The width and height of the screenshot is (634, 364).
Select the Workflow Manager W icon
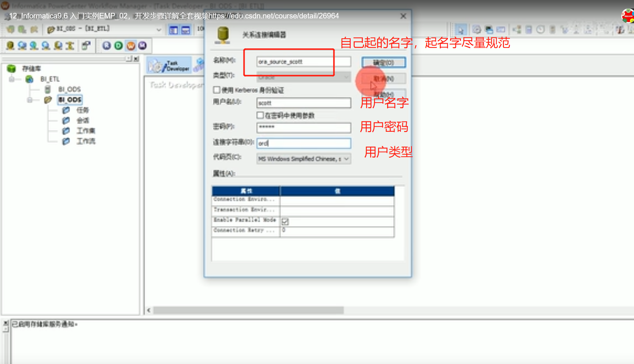(x=131, y=45)
